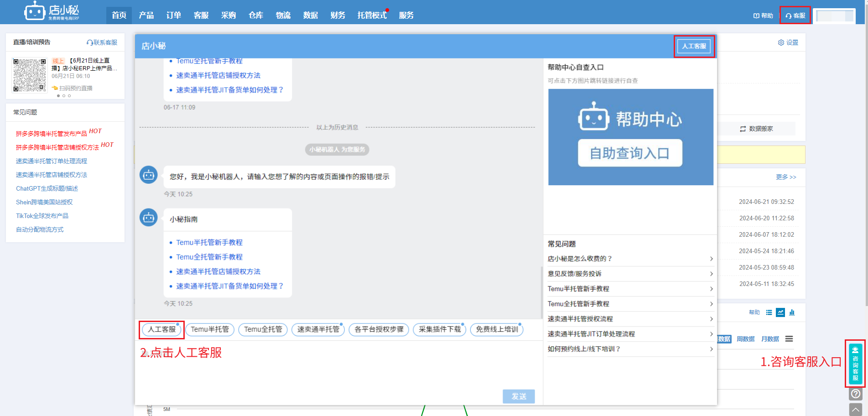868x416 pixels.
Task: Expand 店小秘是怎么收费的？ FAQ row
Action: pyautogui.click(x=630, y=259)
